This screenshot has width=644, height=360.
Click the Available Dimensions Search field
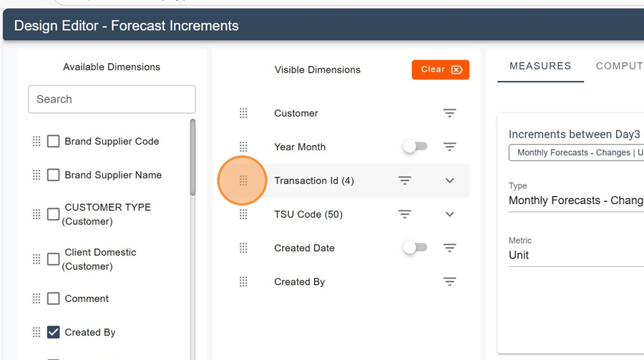point(112,99)
